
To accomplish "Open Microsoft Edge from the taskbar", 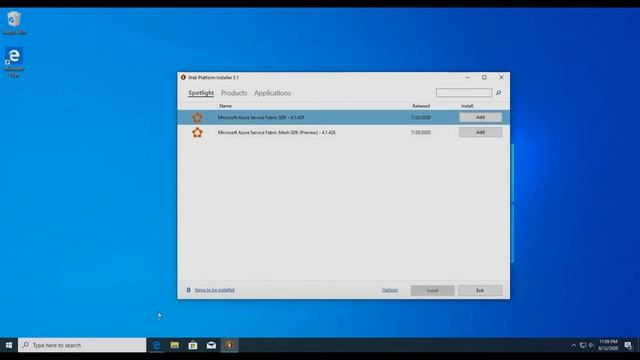I will 156,345.
